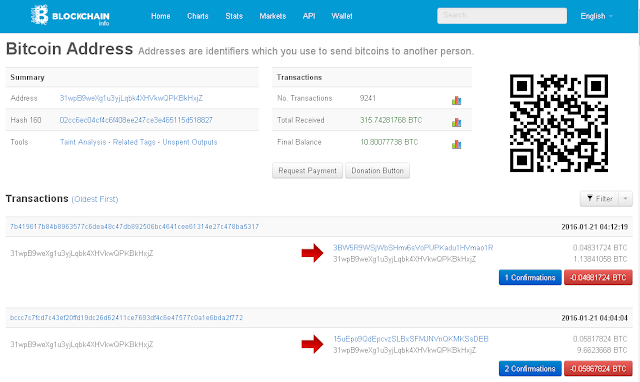Viewport: 640px width, 382px height.
Task: Expand the Filter dropdown arrow
Action: [x=625, y=199]
